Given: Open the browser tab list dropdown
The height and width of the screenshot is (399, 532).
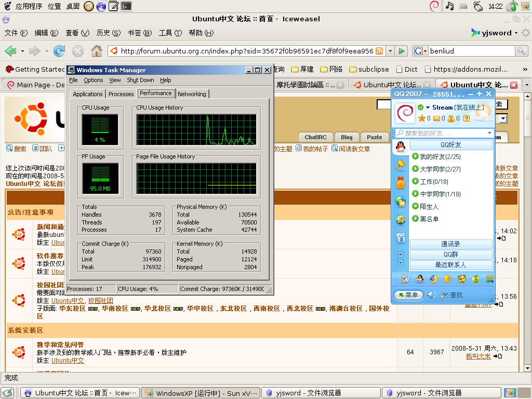Looking at the screenshot, I should 527,85.
